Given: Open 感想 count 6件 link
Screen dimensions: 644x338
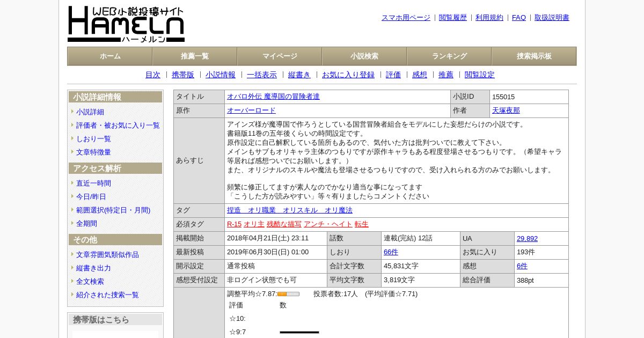Looking at the screenshot, I should coord(522,266).
